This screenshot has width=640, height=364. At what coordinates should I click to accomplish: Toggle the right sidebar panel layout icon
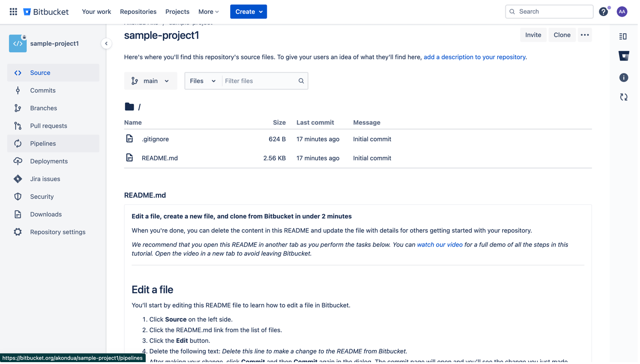(x=623, y=36)
